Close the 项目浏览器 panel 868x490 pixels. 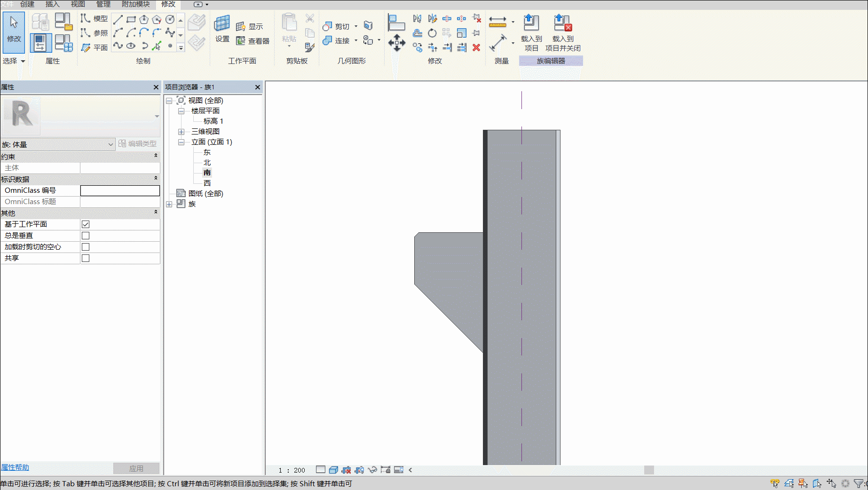(x=257, y=87)
